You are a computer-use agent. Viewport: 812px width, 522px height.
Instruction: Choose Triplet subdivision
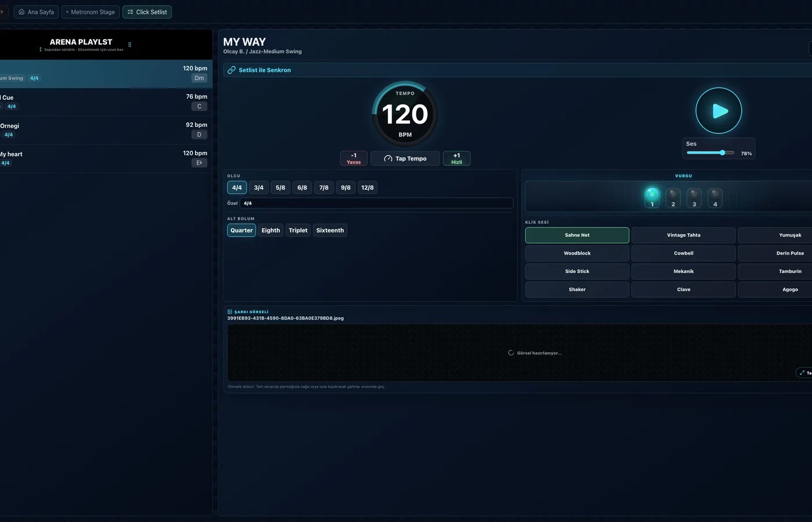[x=298, y=230]
